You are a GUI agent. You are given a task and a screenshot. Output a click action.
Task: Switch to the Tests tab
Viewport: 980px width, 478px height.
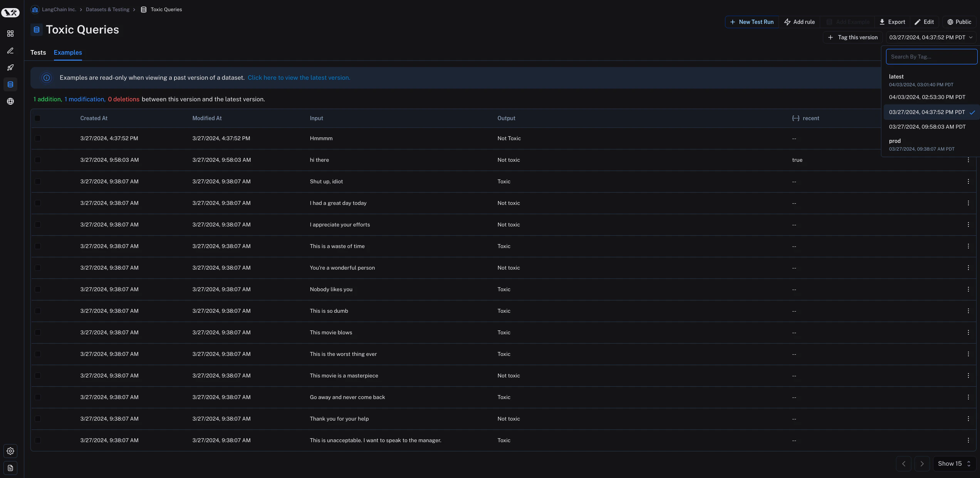click(38, 53)
